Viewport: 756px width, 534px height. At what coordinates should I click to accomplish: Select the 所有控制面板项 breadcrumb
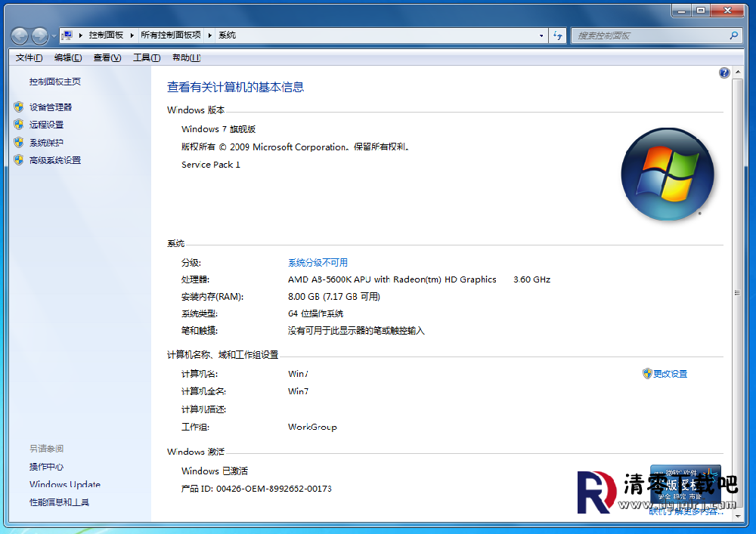tap(171, 35)
